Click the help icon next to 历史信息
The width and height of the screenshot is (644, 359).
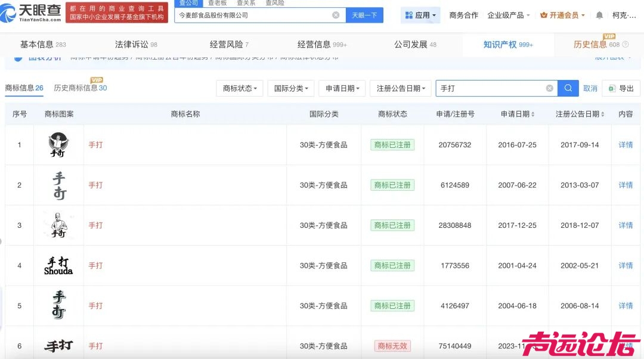625,44
